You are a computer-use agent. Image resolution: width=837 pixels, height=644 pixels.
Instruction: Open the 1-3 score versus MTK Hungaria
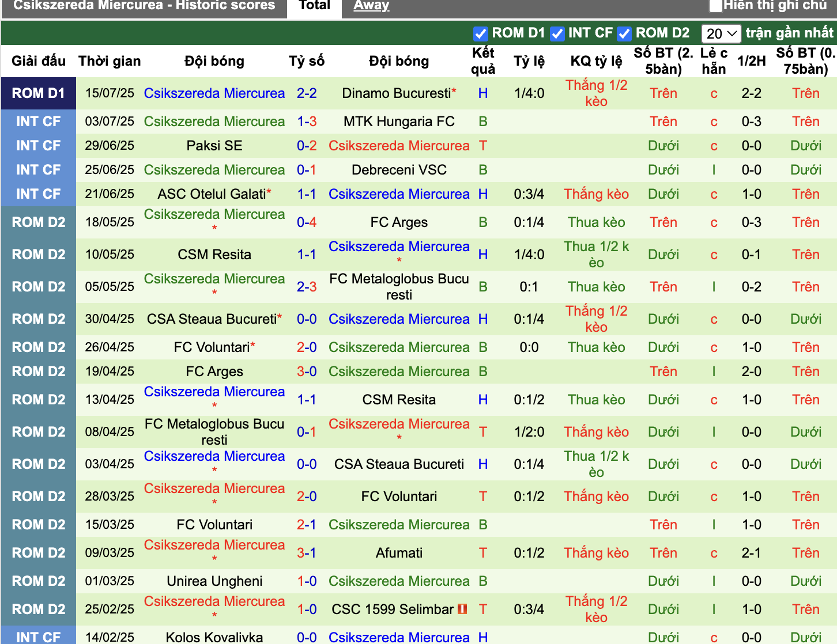(307, 122)
